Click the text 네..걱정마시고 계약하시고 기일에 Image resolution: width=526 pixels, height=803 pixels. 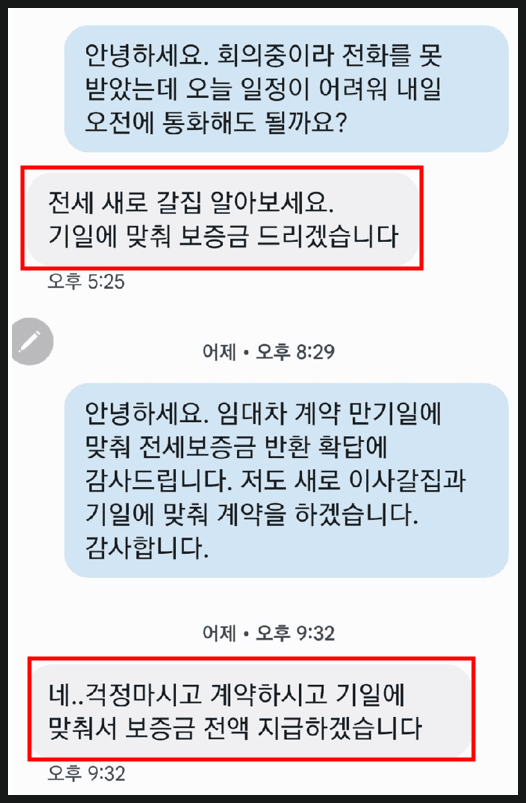click(227, 694)
